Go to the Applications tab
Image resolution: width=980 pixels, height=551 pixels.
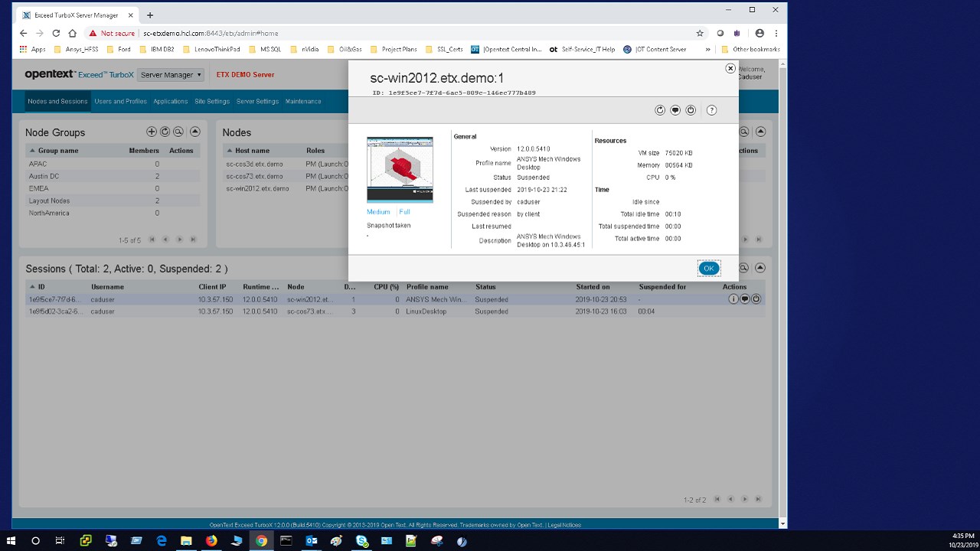coord(170,101)
